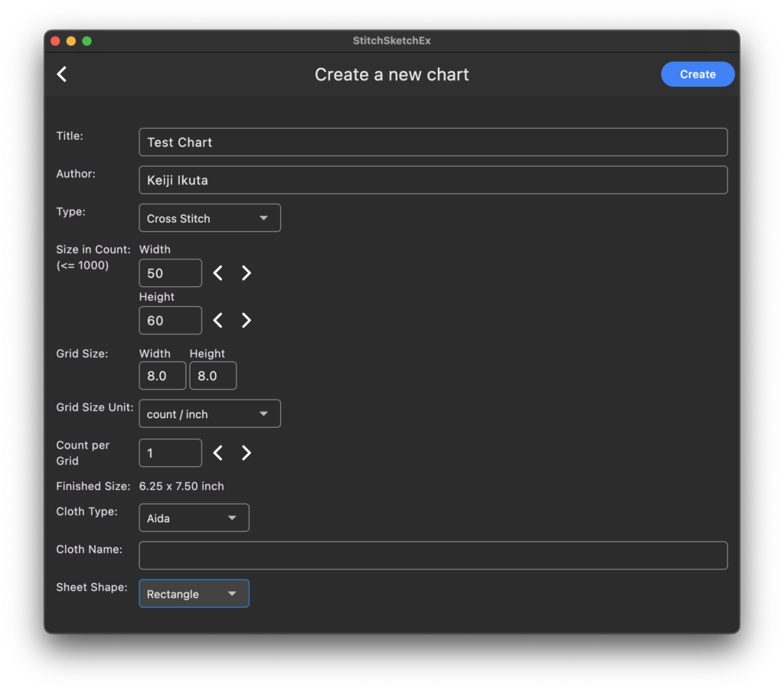Open the Grid Size Unit dropdown
This screenshot has width=784, height=692.
click(209, 414)
